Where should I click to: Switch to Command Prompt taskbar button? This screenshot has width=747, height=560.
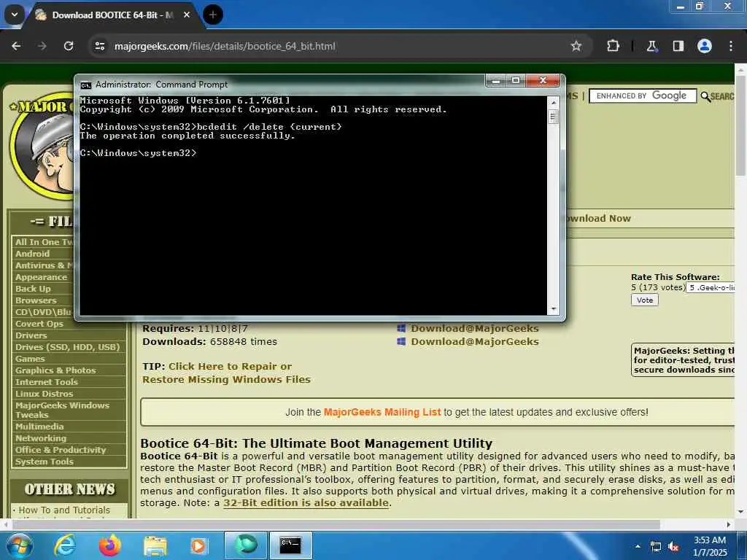(x=291, y=545)
